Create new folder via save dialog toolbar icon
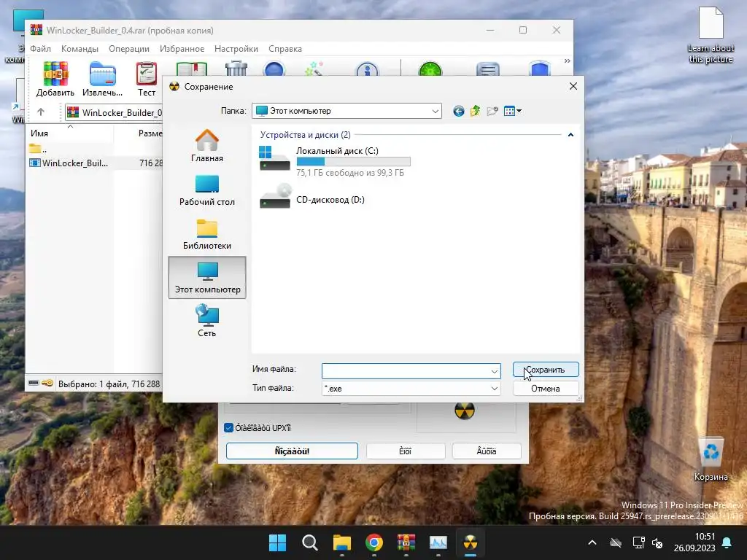 pos(492,111)
